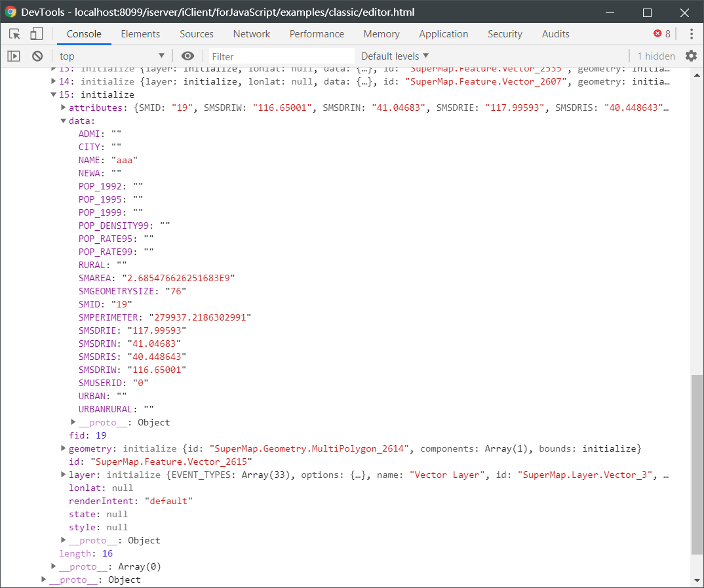Click the data SMID value "19"

pyautogui.click(x=122, y=304)
